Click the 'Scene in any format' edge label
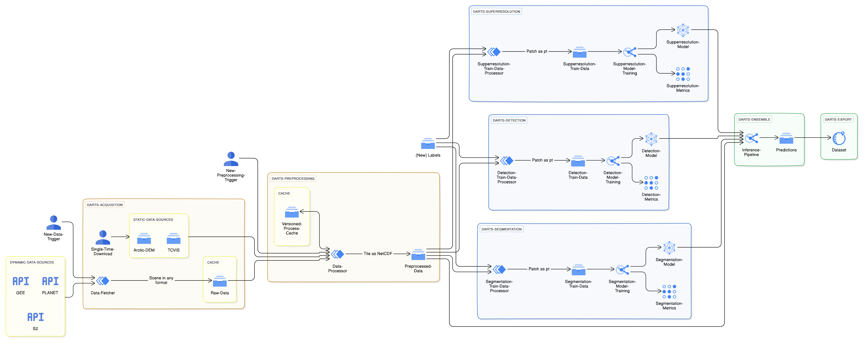The width and height of the screenshot is (868, 347). click(x=161, y=280)
